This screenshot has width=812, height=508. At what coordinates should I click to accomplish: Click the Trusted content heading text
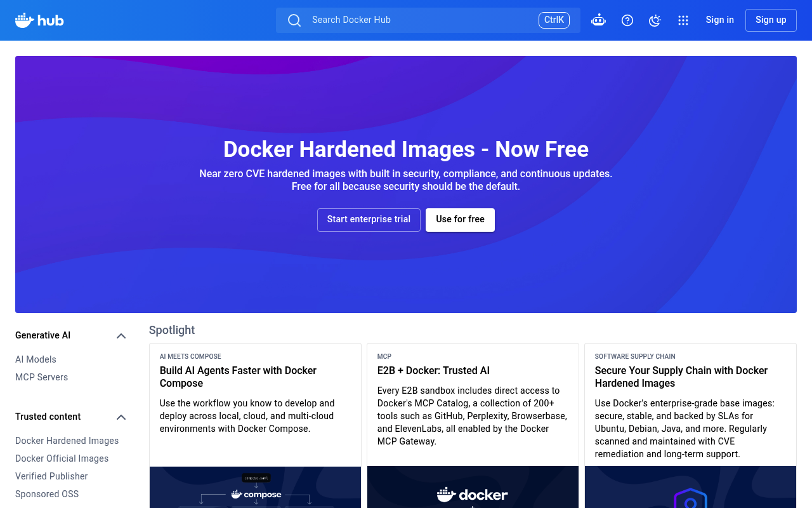48,417
